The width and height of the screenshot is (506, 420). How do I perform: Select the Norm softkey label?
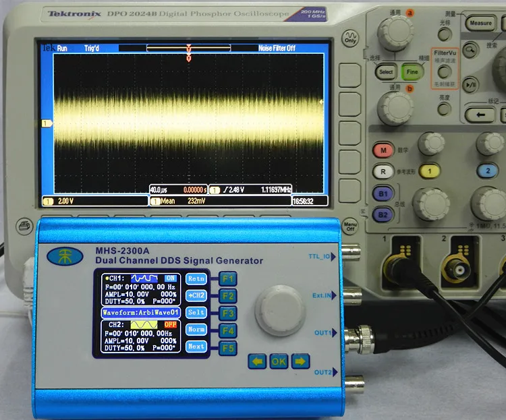pos(196,330)
